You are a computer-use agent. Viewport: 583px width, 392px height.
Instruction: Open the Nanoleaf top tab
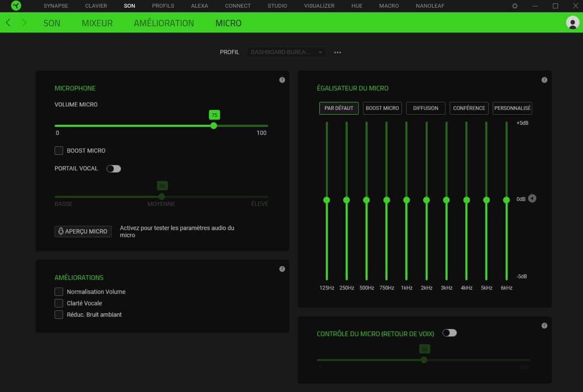[x=430, y=6]
